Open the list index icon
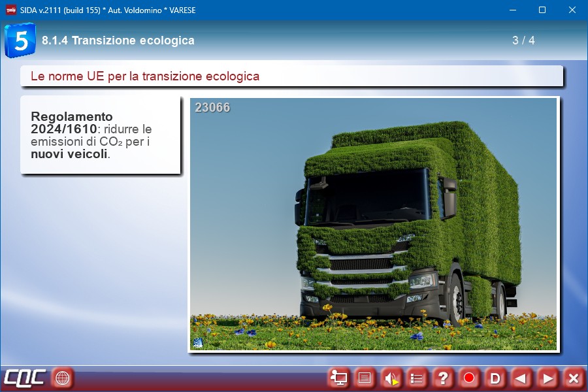Viewport: 588px width, 392px height. (417, 378)
